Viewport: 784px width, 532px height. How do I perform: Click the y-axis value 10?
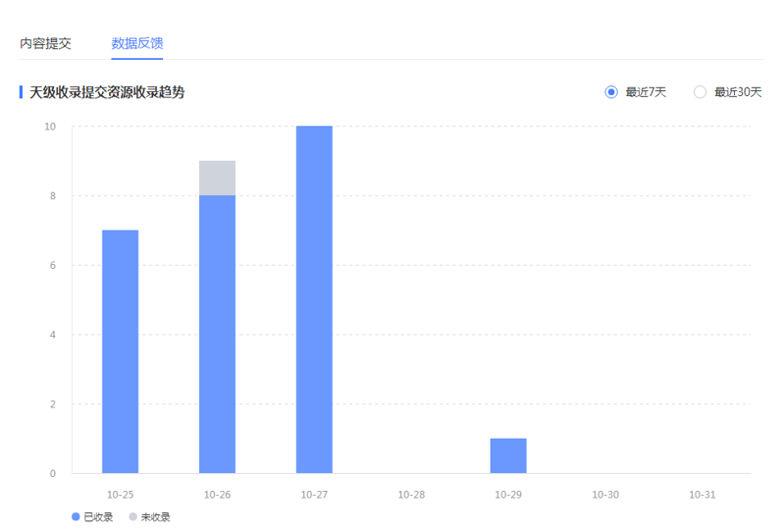point(50,127)
